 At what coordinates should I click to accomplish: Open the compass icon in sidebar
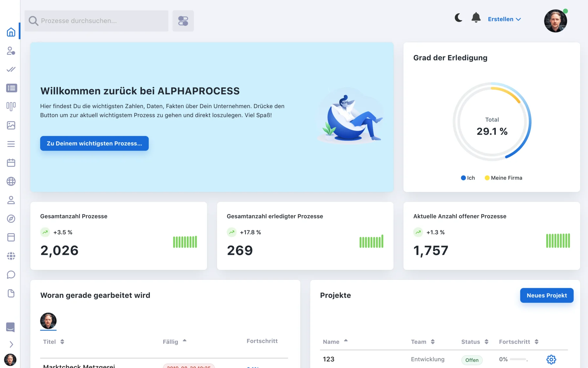[x=11, y=219]
